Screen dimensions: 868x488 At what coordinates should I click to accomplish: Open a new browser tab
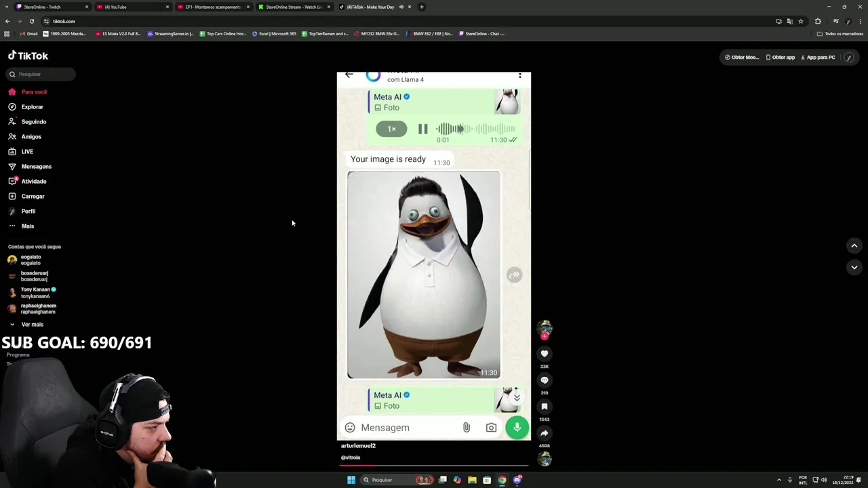coord(422,7)
